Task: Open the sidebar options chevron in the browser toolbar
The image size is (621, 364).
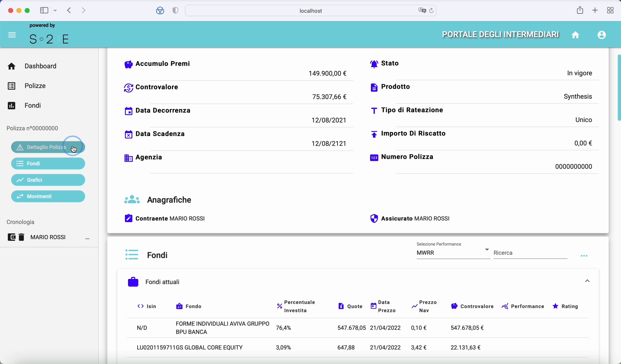Action: [55, 11]
